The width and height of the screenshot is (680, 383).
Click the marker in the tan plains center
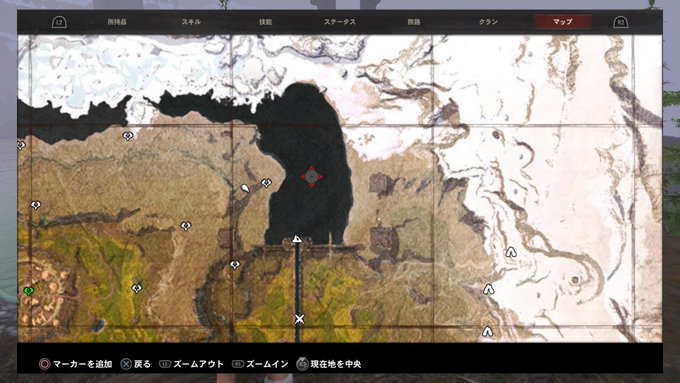186,226
